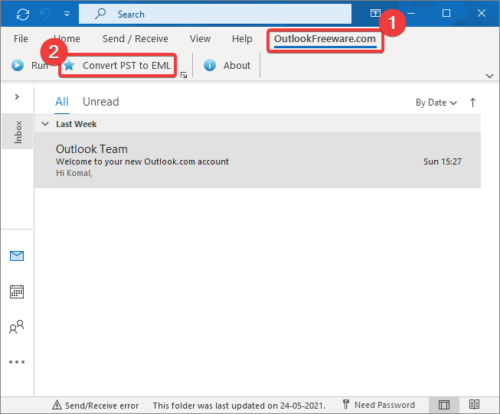The width and height of the screenshot is (500, 414).
Task: Click the Run play button
Action: pos(29,65)
